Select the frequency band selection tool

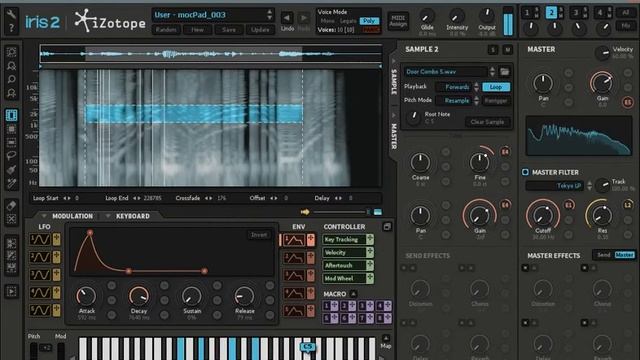11,142
